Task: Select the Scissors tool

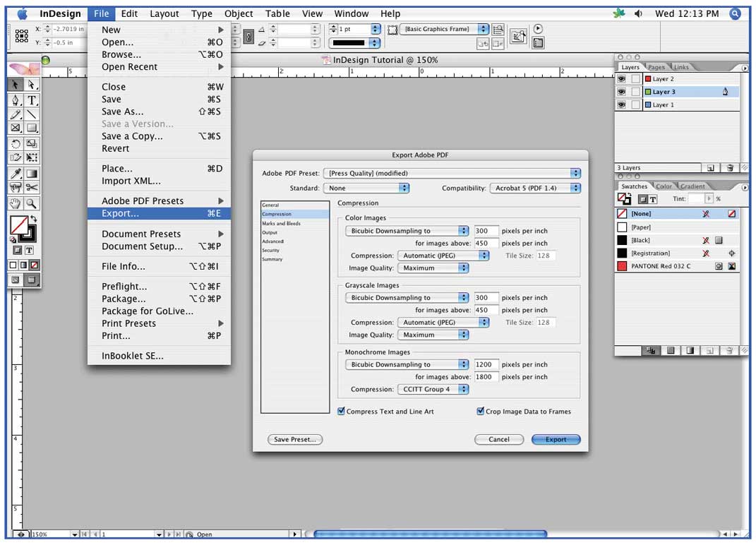Action: pyautogui.click(x=32, y=188)
